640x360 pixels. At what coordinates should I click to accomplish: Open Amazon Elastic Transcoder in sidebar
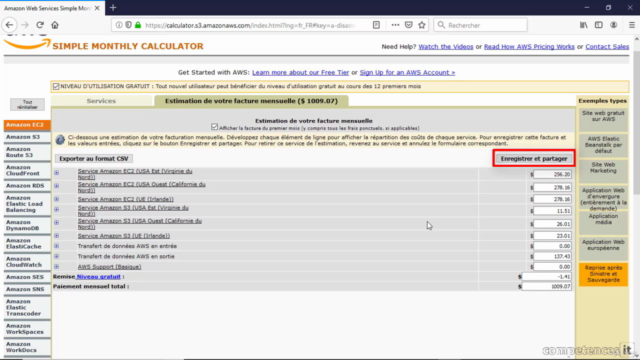pos(27,308)
